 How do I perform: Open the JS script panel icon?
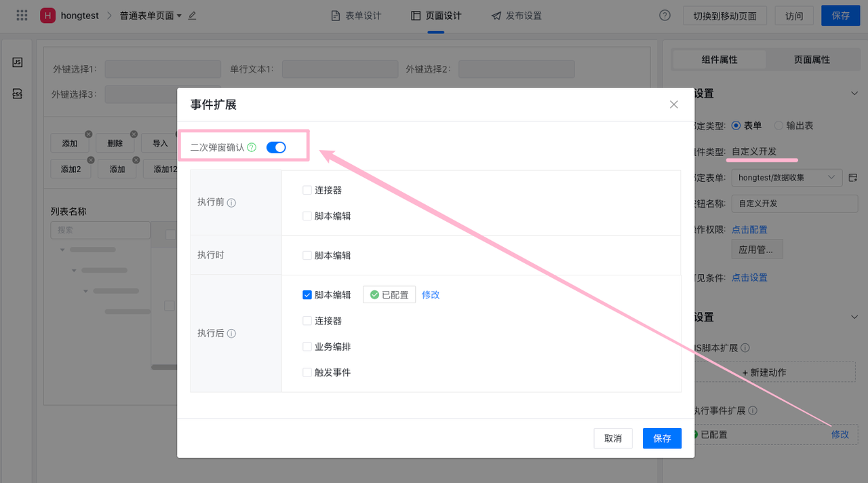[x=18, y=62]
